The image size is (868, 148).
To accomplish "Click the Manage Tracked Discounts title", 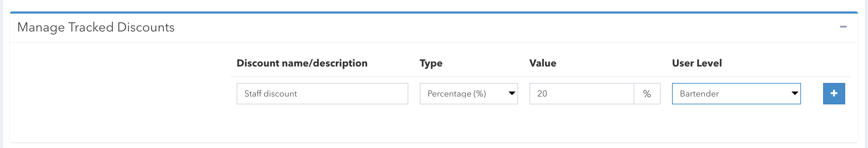I will pos(96,27).
